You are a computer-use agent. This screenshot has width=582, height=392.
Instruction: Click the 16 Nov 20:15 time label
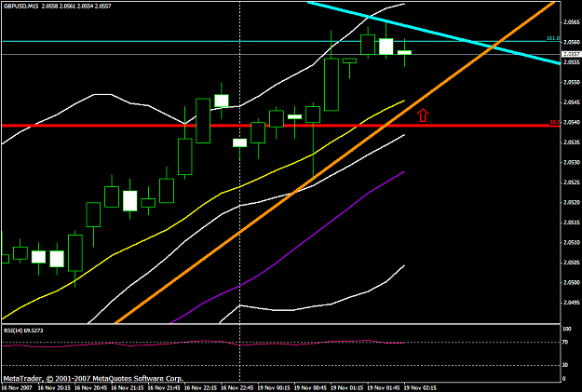(54, 388)
